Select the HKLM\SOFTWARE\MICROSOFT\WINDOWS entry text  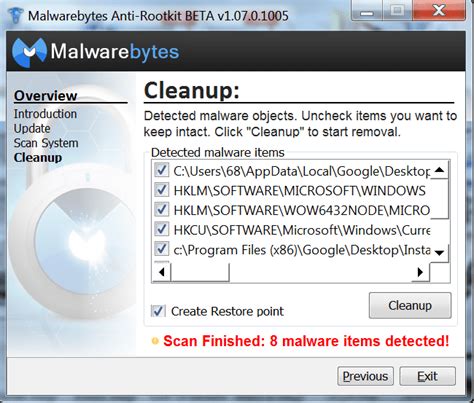(299, 191)
